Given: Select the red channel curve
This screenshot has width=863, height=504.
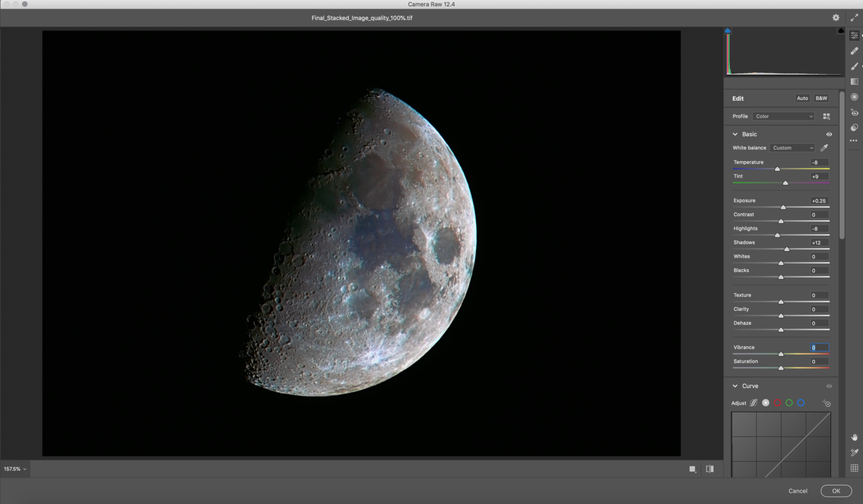Looking at the screenshot, I should coord(778,403).
